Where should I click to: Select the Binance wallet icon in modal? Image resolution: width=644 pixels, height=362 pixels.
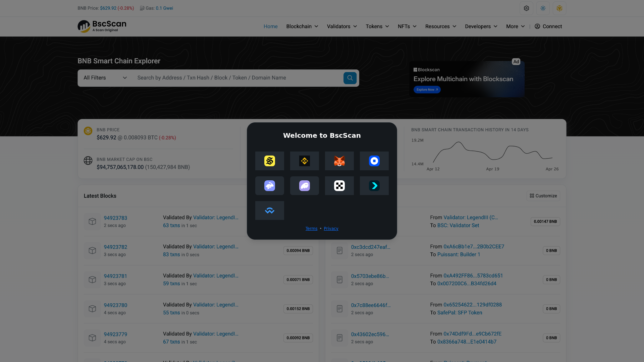coord(304,161)
